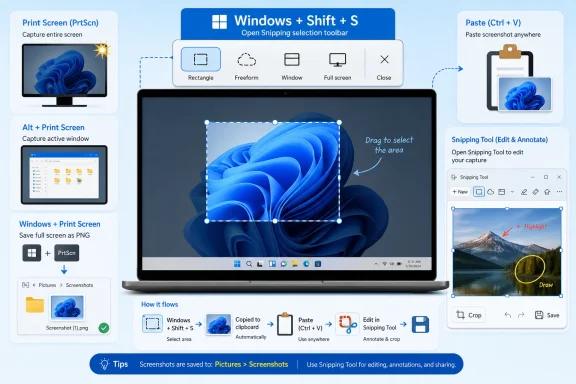
Task: Click the floppy disk save icon in flow
Action: tap(420, 324)
